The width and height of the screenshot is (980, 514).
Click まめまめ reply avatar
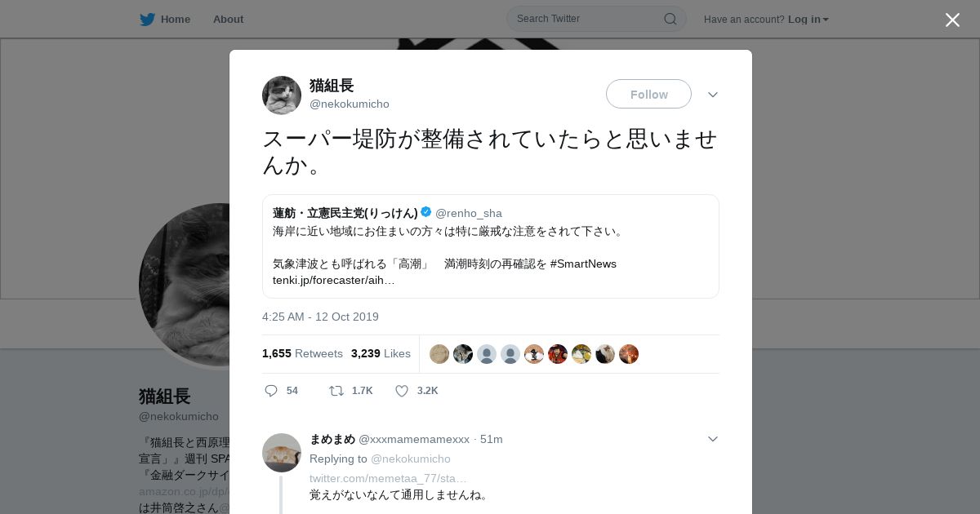coord(282,453)
